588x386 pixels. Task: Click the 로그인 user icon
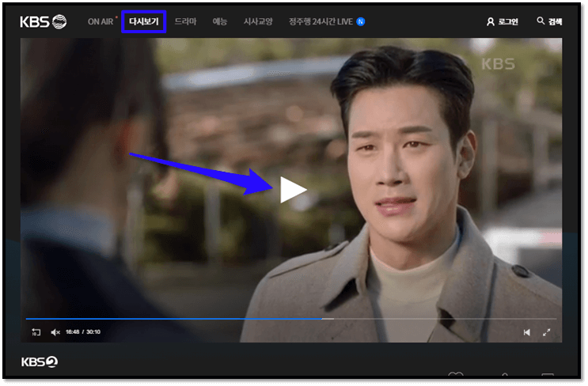491,21
